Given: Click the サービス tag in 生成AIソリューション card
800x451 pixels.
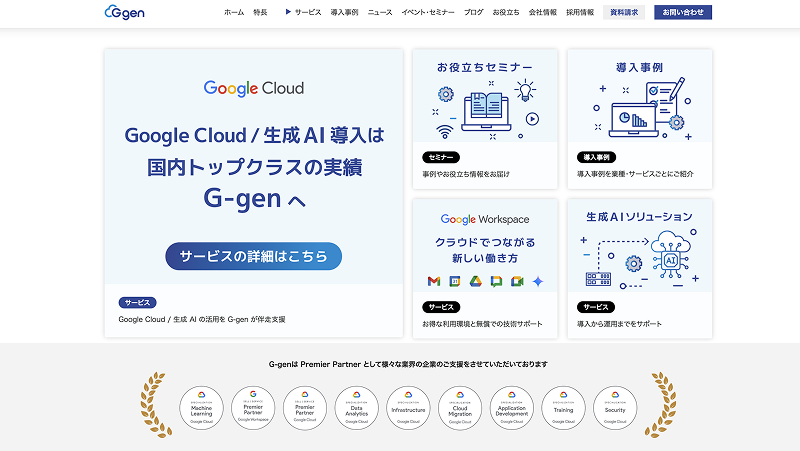Looking at the screenshot, I should pyautogui.click(x=596, y=307).
